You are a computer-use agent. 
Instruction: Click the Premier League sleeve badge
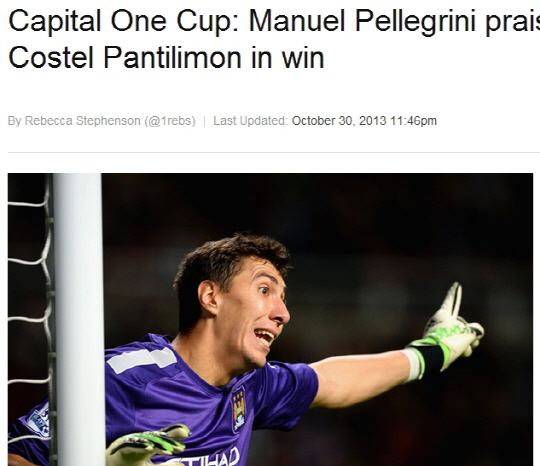point(38,420)
